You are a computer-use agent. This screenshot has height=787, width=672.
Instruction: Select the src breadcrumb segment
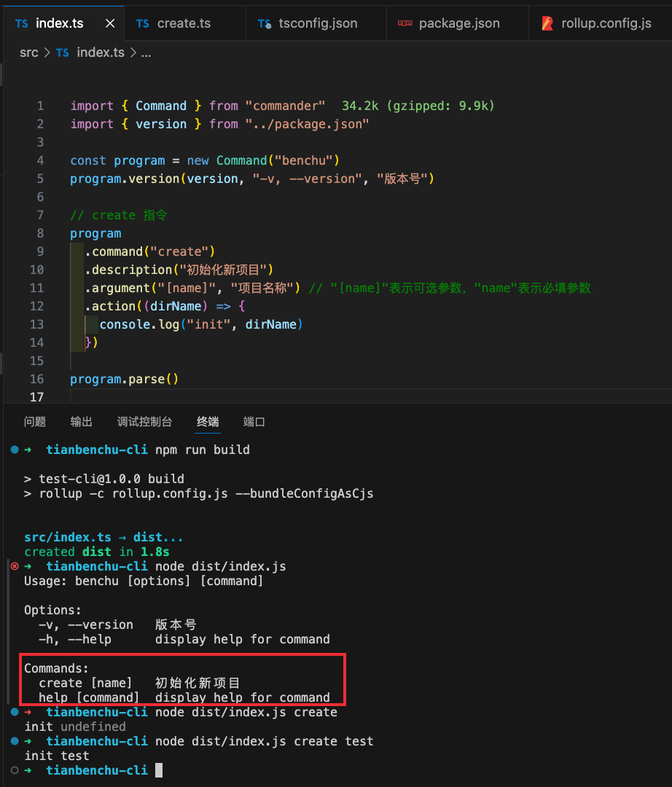coord(28,52)
